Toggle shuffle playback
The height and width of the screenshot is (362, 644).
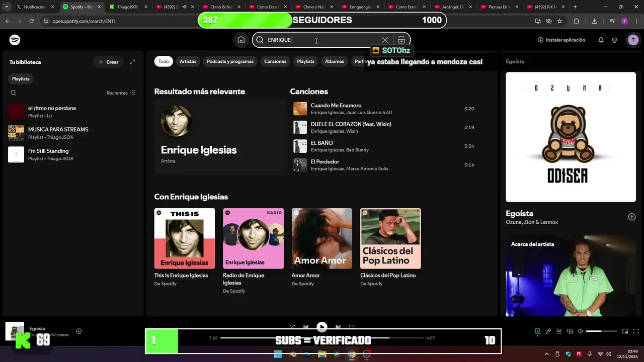(x=292, y=327)
